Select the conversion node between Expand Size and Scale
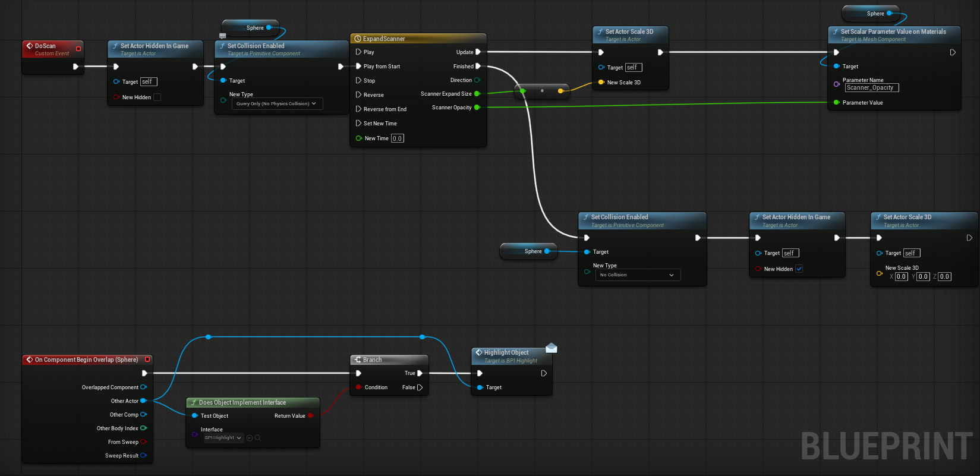 tap(542, 91)
